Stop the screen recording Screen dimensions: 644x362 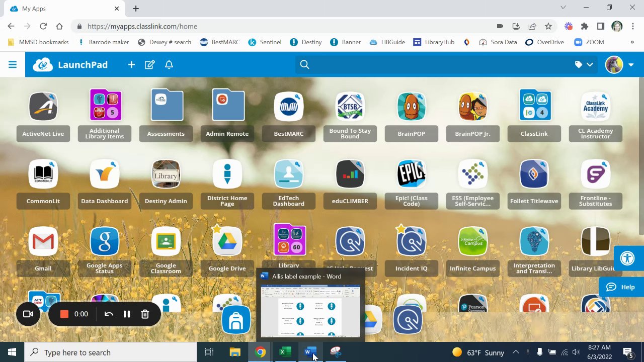[64, 314]
